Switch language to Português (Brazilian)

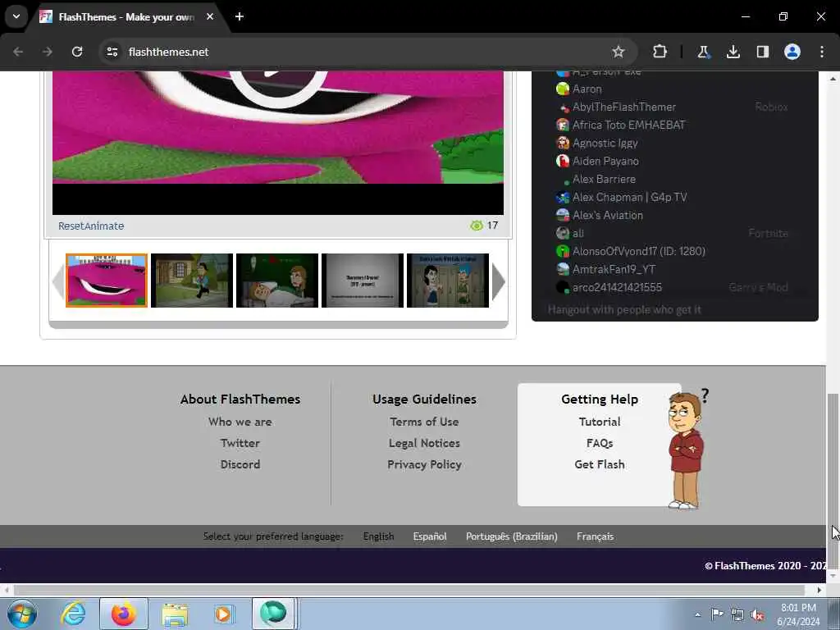click(x=512, y=536)
